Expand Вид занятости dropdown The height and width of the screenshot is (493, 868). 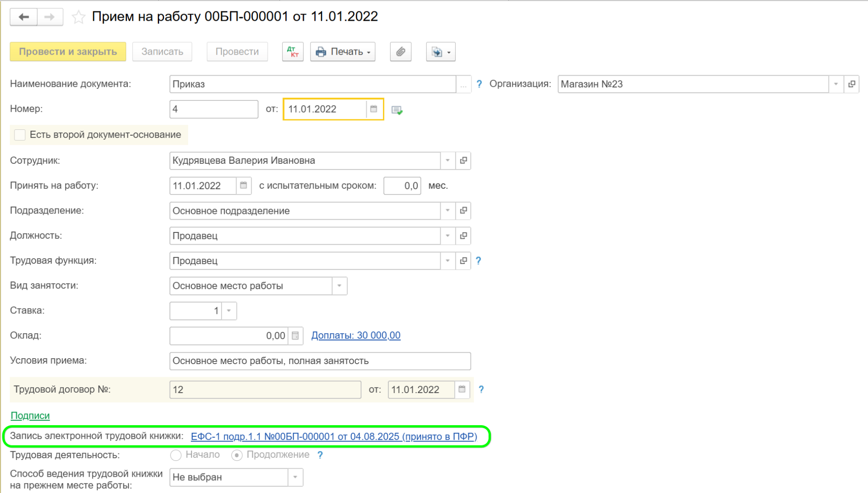[x=340, y=286]
